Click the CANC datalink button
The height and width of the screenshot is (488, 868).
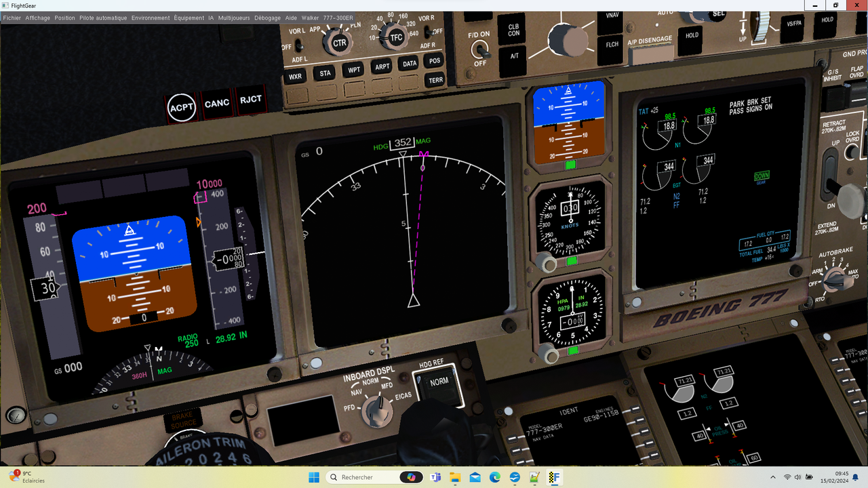pos(217,104)
